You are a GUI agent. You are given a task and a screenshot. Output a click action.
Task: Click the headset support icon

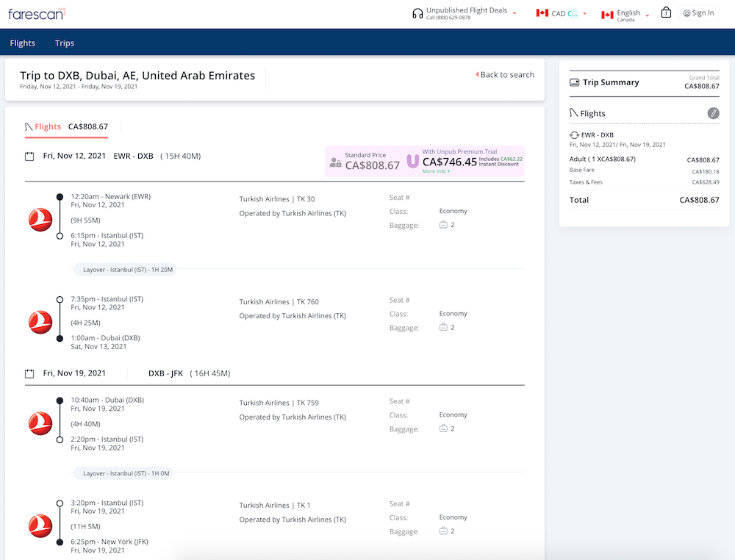[417, 13]
